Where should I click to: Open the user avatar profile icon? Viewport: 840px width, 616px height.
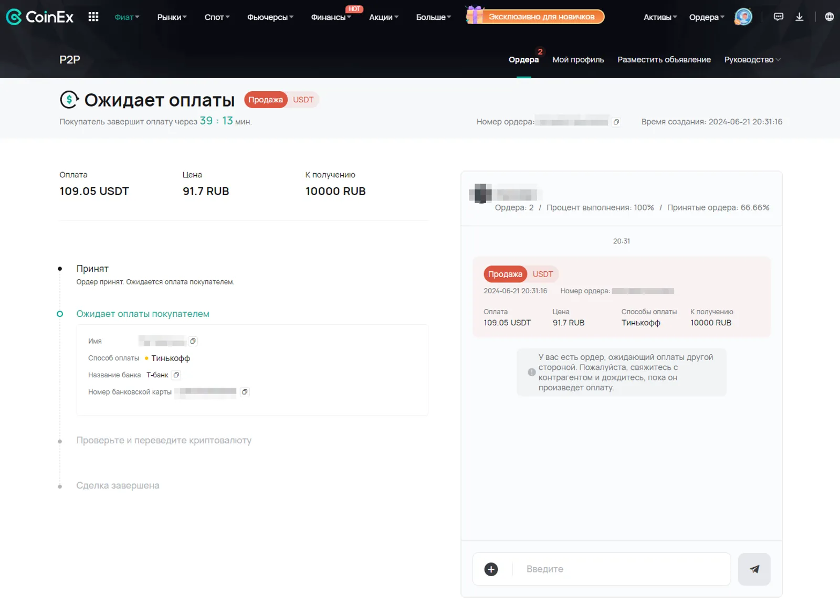coord(743,17)
